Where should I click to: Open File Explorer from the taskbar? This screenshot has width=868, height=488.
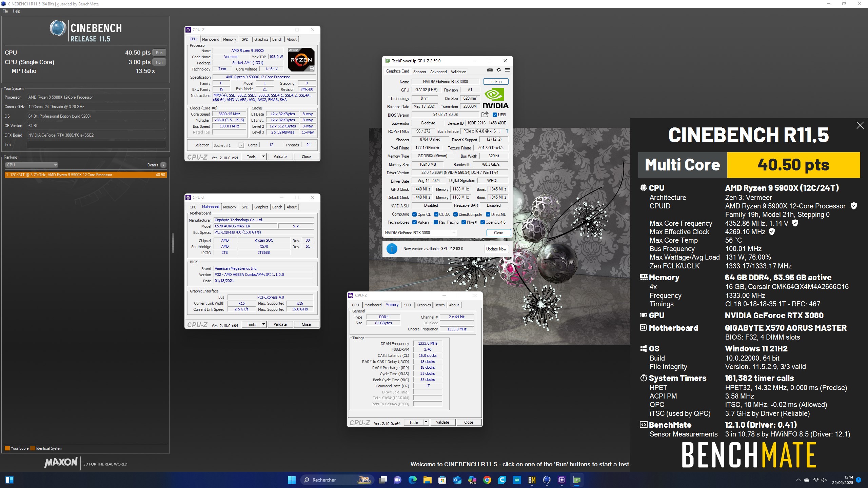tap(427, 480)
